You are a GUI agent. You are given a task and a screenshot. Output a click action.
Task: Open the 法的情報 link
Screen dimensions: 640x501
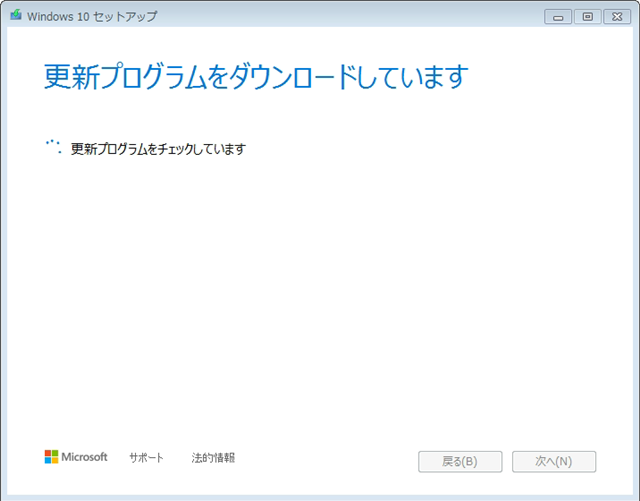click(213, 458)
